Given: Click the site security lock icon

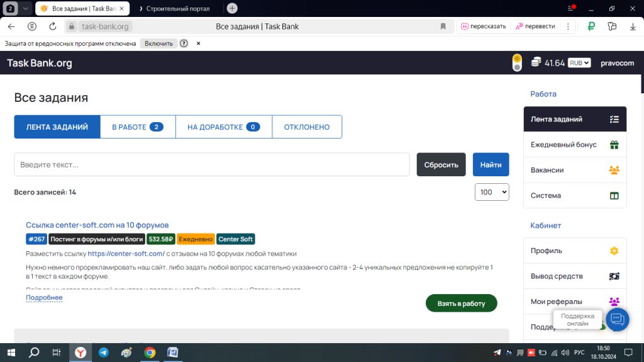Looking at the screenshot, I should coord(72,26).
